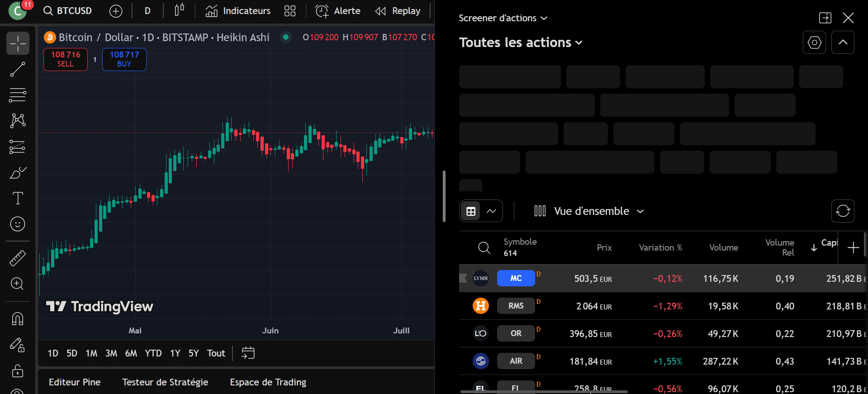Screen dimensions: 868x394
Task: Toggle lock all drawing tools
Action: click(x=18, y=371)
